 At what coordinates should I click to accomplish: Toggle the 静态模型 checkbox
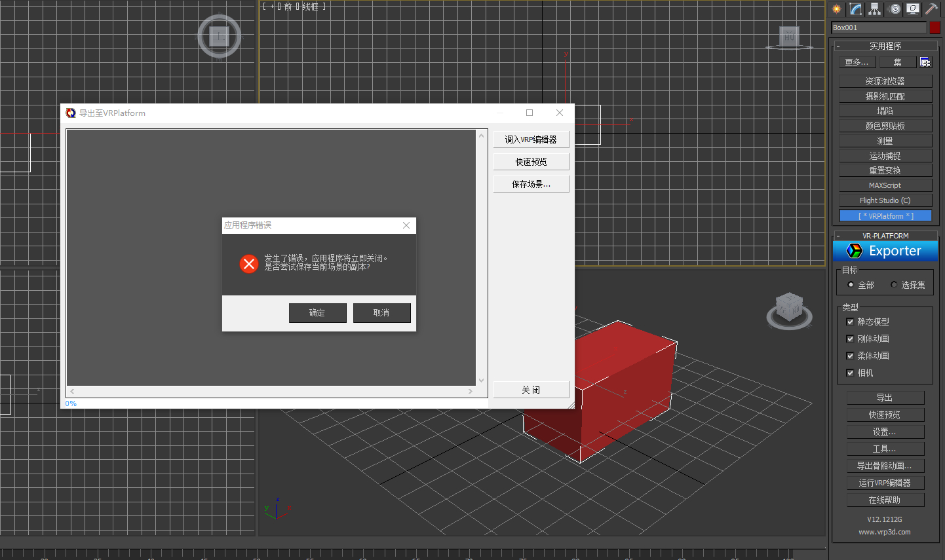point(850,322)
